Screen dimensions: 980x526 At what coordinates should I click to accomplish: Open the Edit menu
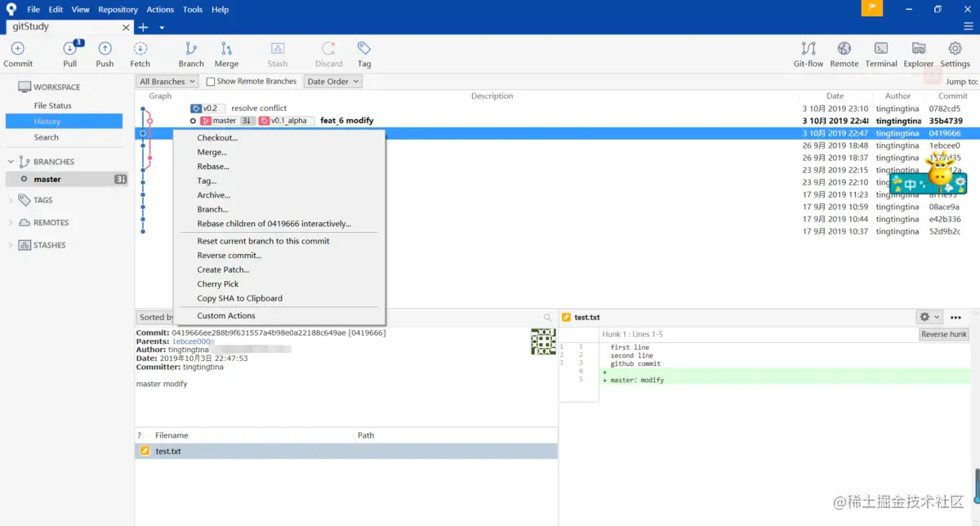tap(56, 10)
